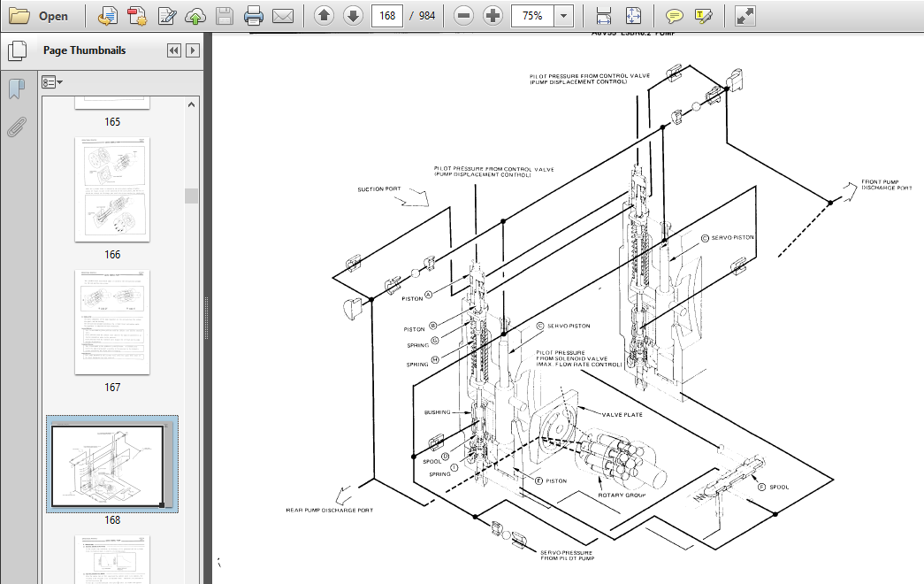
Task: Select the page 166 thumbnail
Action: [x=112, y=189]
